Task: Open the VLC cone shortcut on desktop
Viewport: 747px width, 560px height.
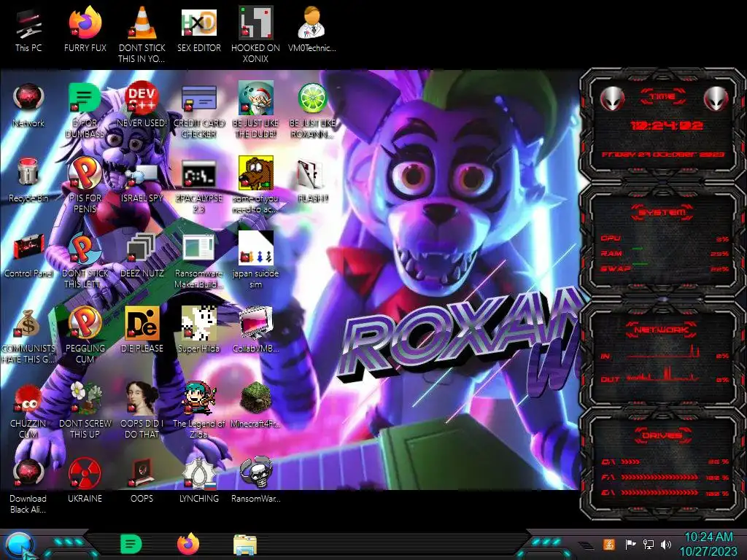Action: click(142, 34)
